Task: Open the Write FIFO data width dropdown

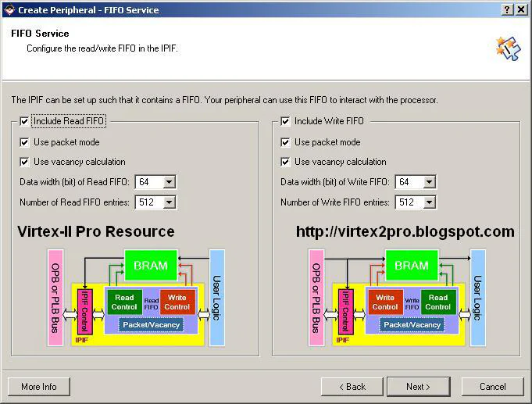Action: tap(429, 182)
